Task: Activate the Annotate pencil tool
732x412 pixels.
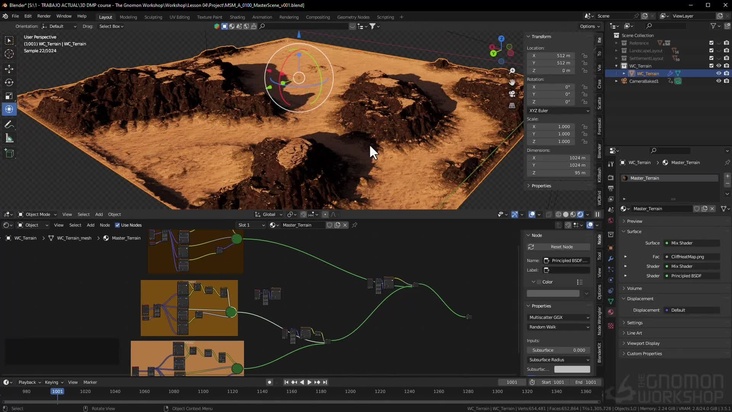Action: (x=10, y=124)
